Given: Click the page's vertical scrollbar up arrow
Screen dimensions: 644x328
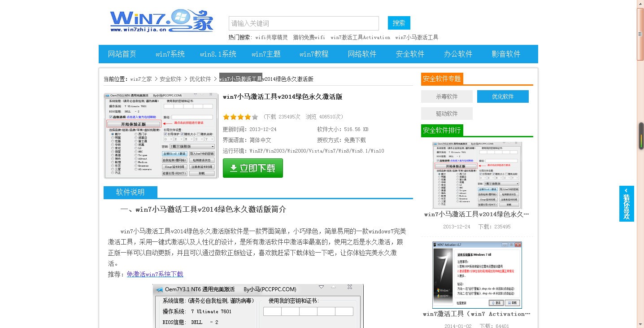Looking at the screenshot, I should [x=640, y=4].
